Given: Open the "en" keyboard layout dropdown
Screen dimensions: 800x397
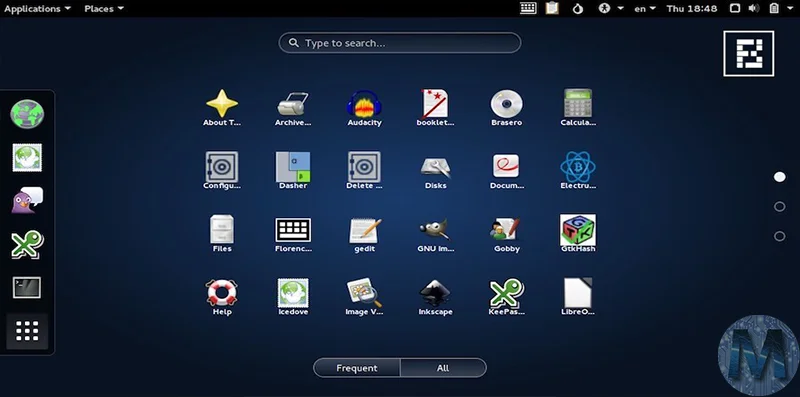Looking at the screenshot, I should coord(645,9).
